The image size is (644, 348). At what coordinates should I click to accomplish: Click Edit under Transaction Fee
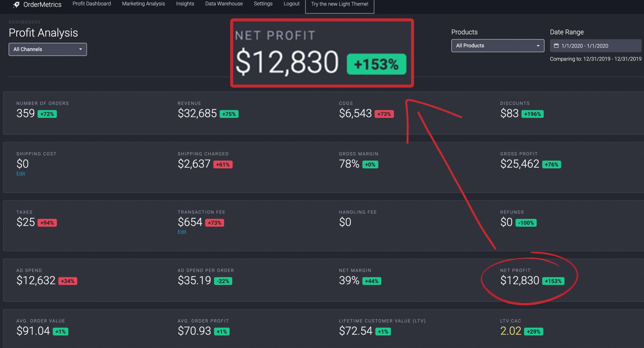click(x=182, y=232)
